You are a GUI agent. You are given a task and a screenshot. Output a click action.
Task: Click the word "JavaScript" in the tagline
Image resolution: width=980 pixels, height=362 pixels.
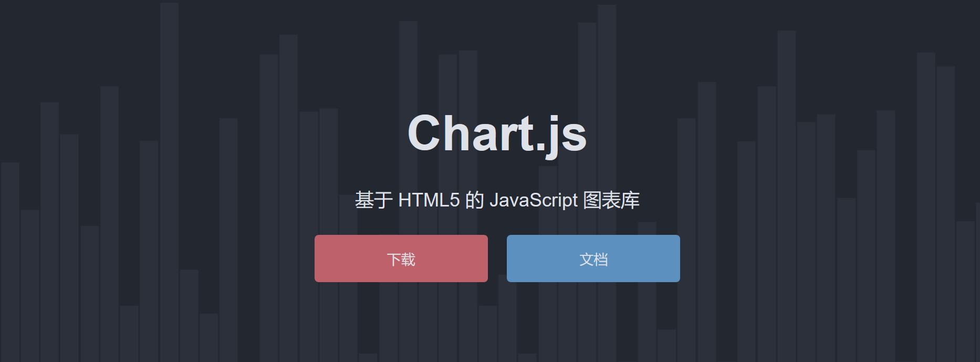533,200
